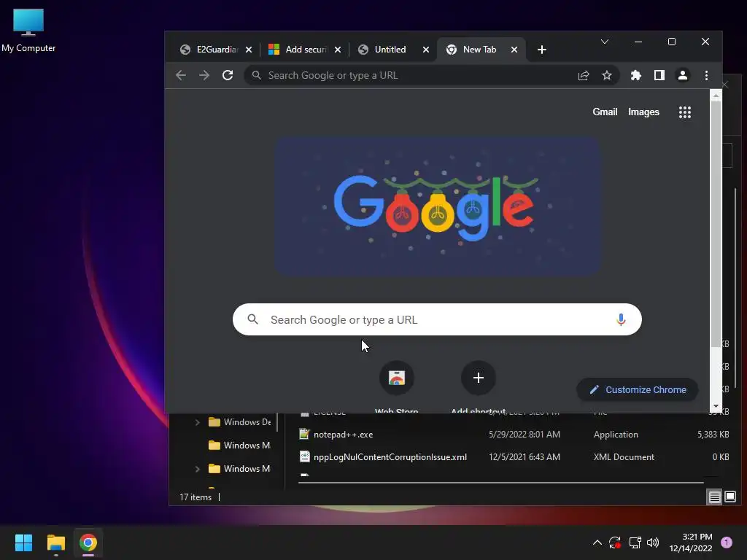Open My Computer desktop icon
The width and height of the screenshot is (747, 560).
(x=28, y=31)
